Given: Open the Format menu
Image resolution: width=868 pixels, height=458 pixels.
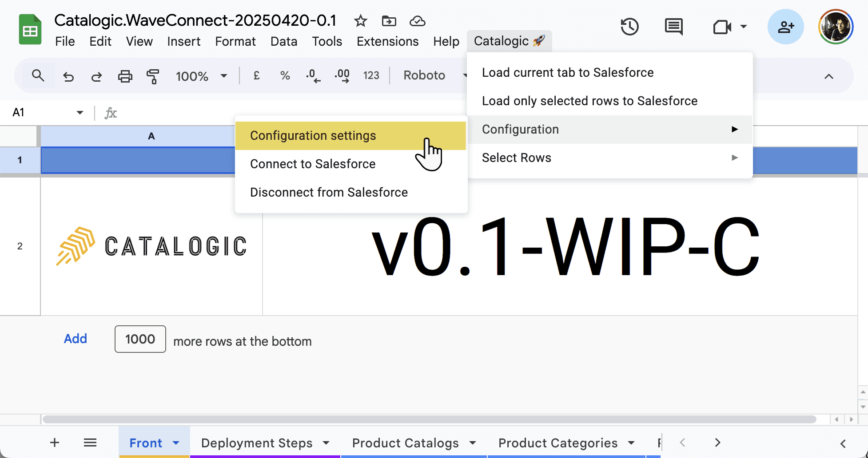Looking at the screenshot, I should (x=235, y=41).
